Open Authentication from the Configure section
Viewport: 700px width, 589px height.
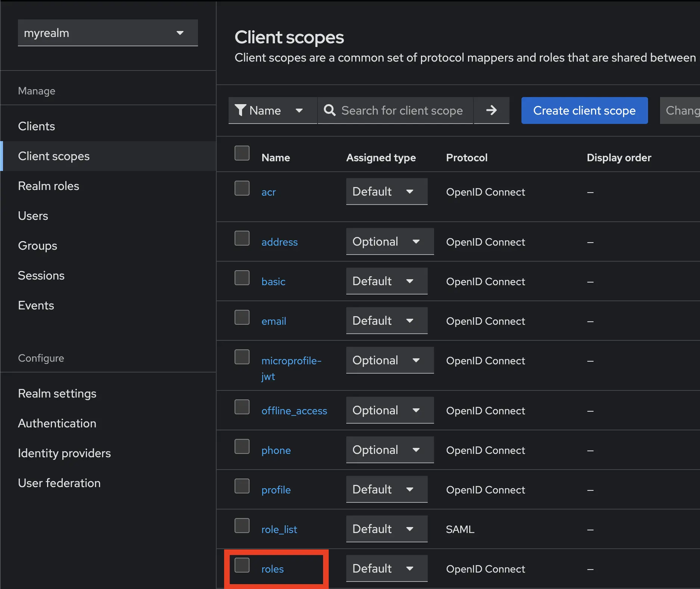(57, 423)
